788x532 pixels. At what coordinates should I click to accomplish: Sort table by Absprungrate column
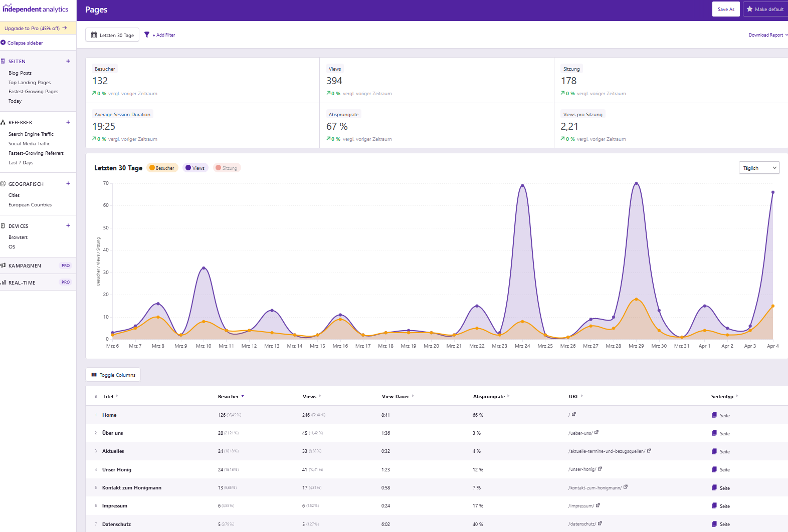pyautogui.click(x=491, y=396)
